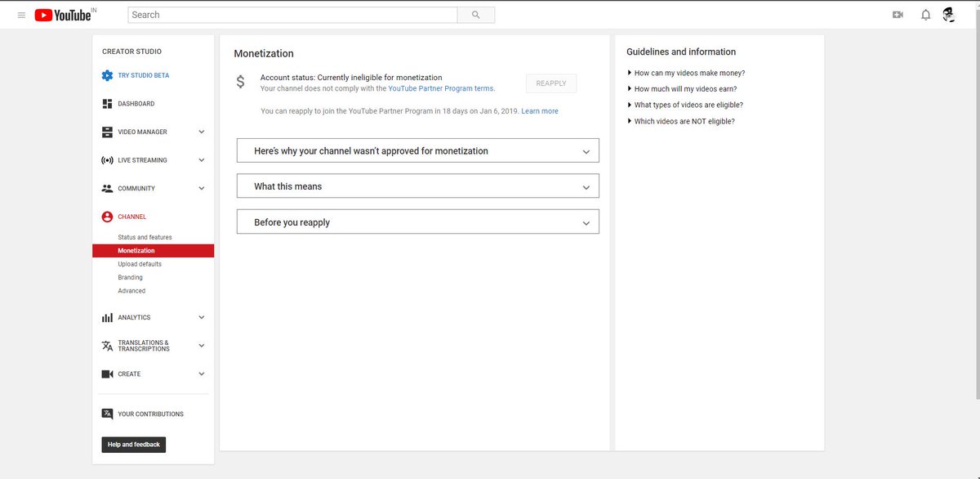Click the REAPPLY button
980x479 pixels.
tap(551, 83)
